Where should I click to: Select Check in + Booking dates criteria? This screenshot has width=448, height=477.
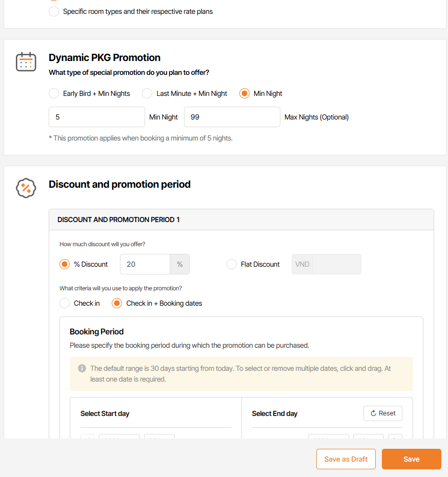(x=117, y=303)
